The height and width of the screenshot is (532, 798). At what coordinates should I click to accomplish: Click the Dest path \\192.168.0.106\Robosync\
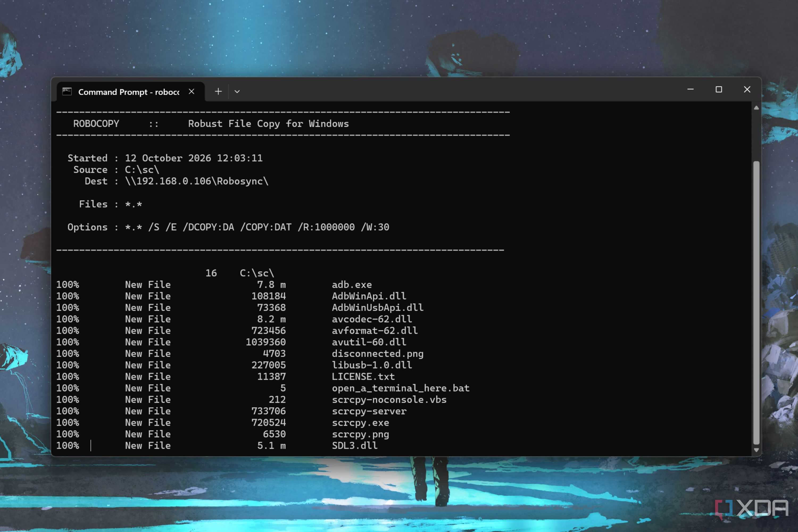197,181
